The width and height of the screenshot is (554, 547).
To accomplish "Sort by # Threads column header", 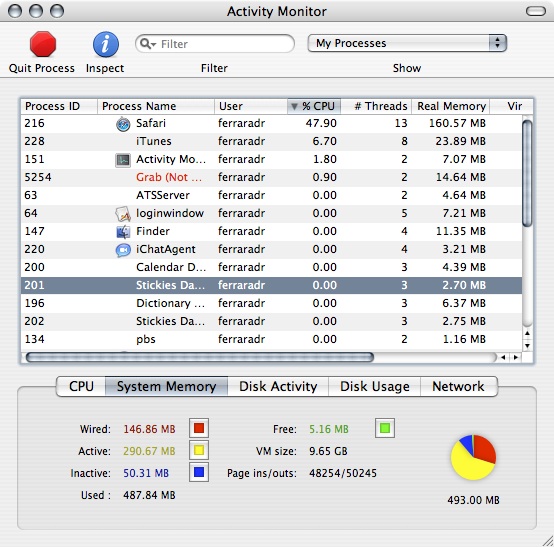I will click(376, 106).
